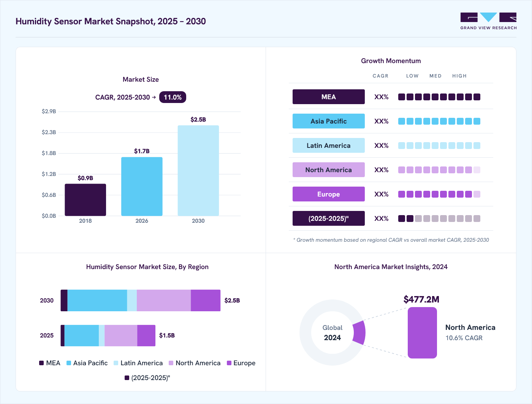Click the MED column header
The image size is (532, 404).
pyautogui.click(x=435, y=76)
